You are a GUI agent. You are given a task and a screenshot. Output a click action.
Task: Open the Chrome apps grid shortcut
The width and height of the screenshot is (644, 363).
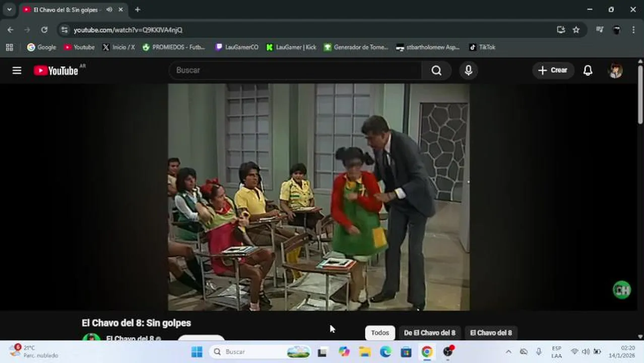click(x=9, y=47)
